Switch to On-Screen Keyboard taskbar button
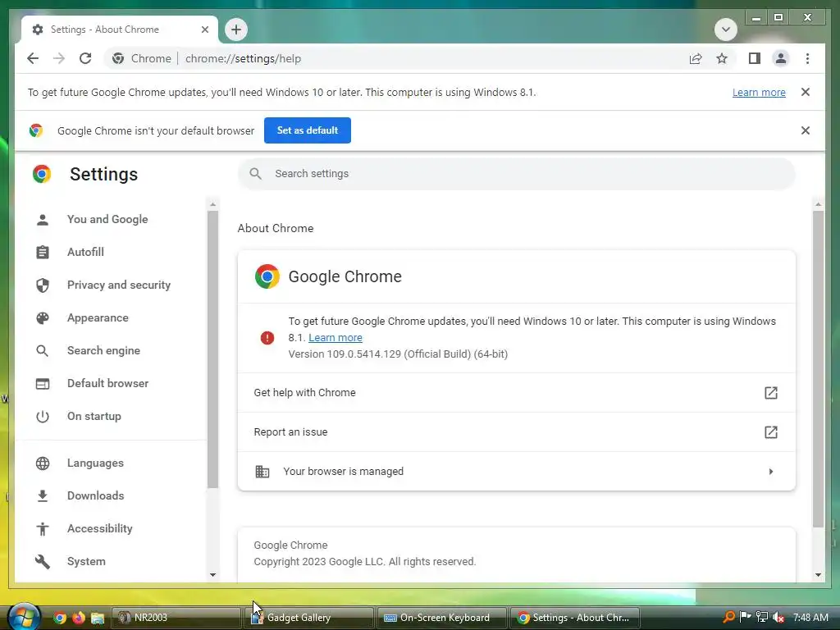Image resolution: width=840 pixels, height=630 pixels. 441,618
